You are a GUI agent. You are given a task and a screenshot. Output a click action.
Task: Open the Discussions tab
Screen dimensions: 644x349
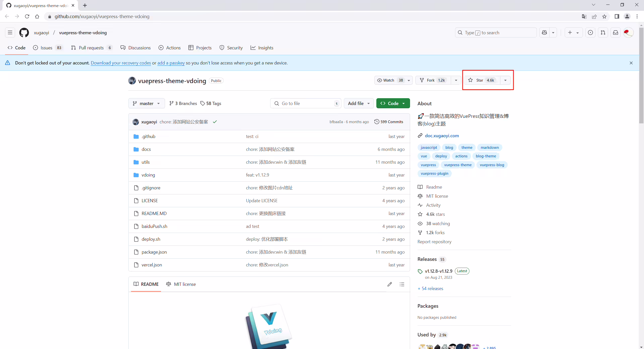136,48
